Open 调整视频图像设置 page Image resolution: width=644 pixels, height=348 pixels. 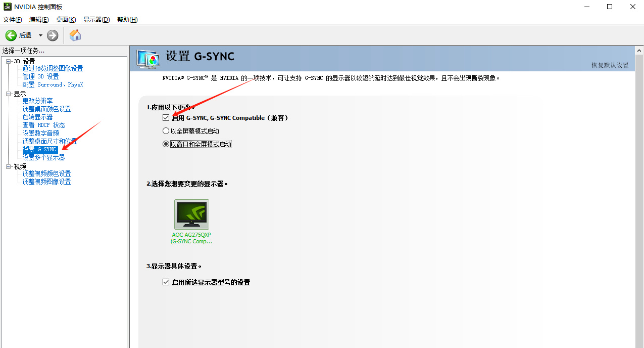(x=46, y=182)
